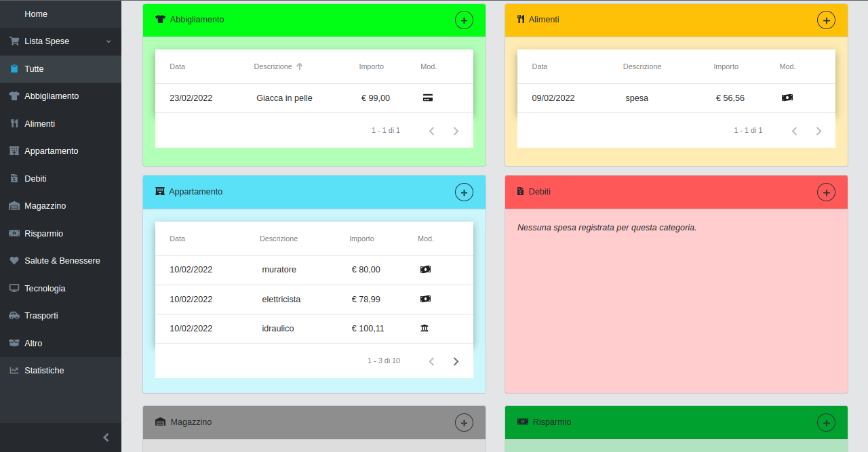The width and height of the screenshot is (868, 452).
Task: Sort Alimenti table by Mod. header
Action: pos(787,66)
